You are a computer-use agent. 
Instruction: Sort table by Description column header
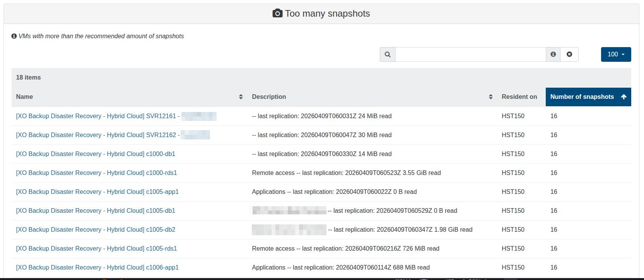coord(269,97)
